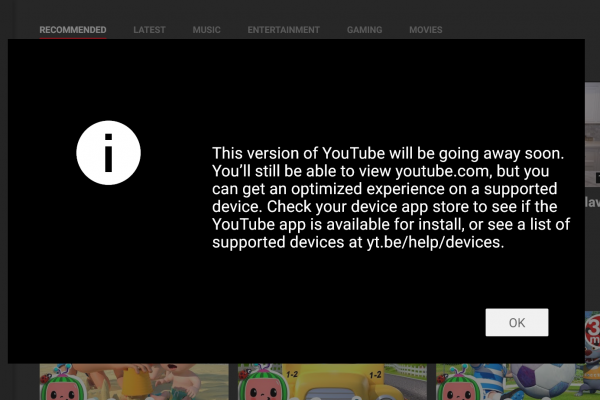Click the "yt.be/help/devices" text in the message
This screenshot has width=600, height=400.
[x=433, y=242]
